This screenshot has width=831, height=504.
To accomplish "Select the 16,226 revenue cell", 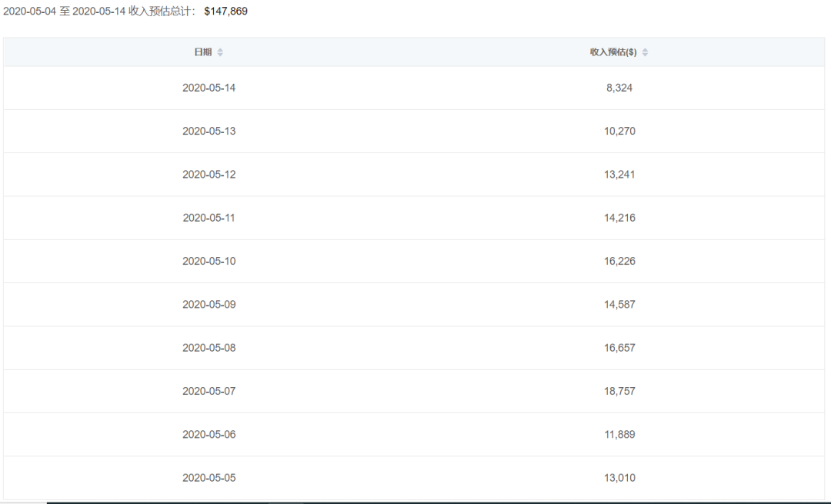I will point(619,261).
